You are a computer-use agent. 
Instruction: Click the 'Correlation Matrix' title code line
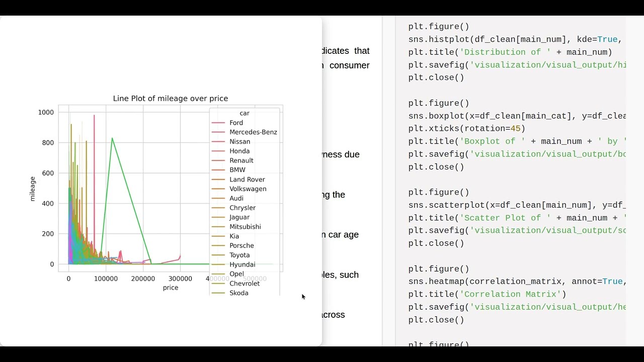[488, 294]
